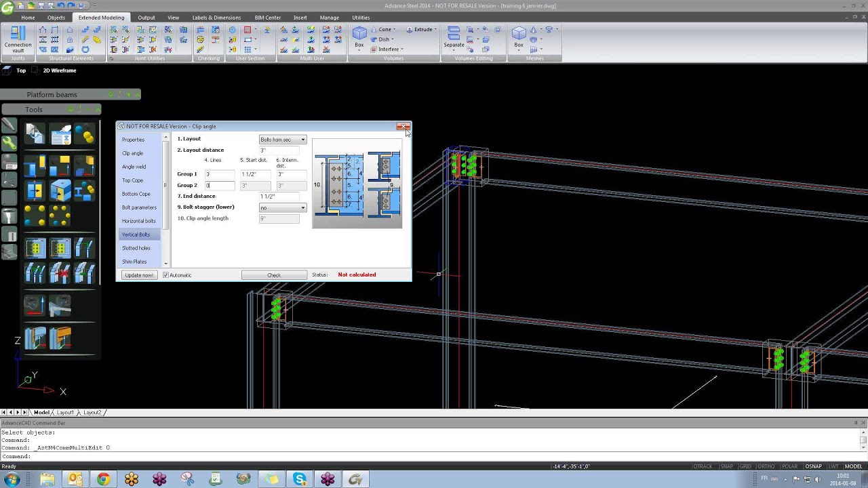
Task: Expand the Interfere dropdown in Volumes
Action: (402, 49)
